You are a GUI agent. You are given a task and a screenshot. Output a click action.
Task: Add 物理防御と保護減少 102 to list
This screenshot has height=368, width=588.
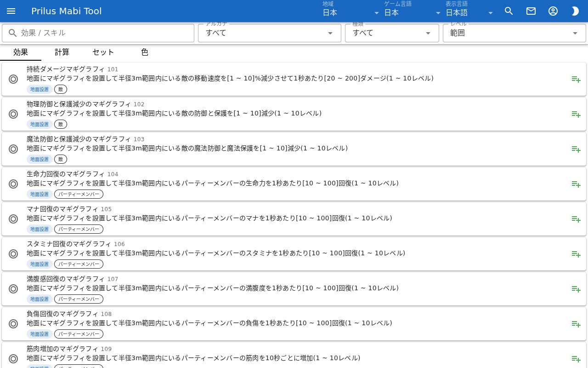pyautogui.click(x=576, y=114)
